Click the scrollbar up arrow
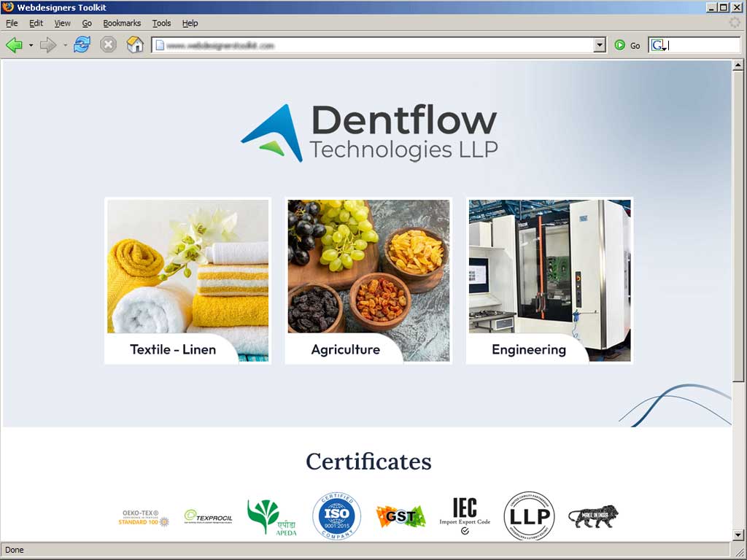 click(738, 65)
